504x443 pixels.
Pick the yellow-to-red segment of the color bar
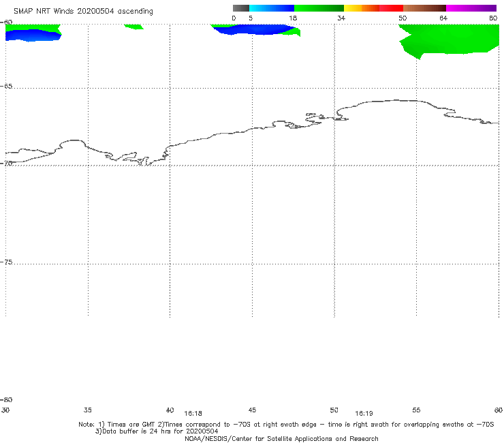coord(373,8)
